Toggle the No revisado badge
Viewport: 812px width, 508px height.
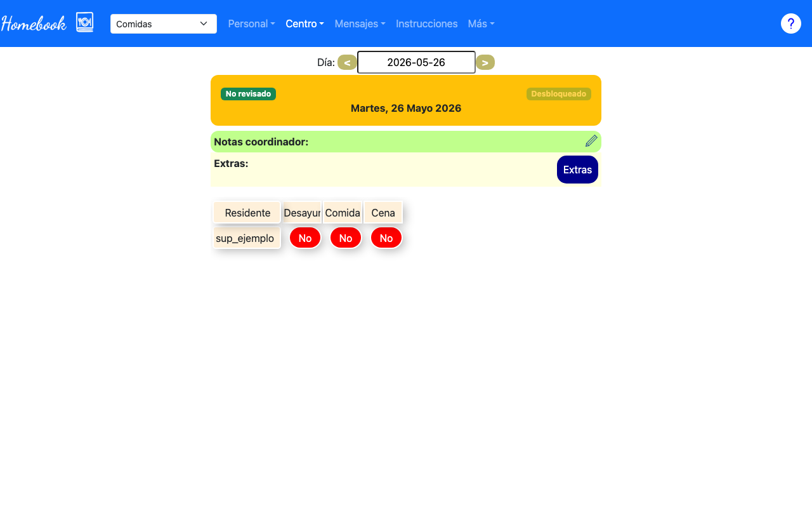click(248, 94)
